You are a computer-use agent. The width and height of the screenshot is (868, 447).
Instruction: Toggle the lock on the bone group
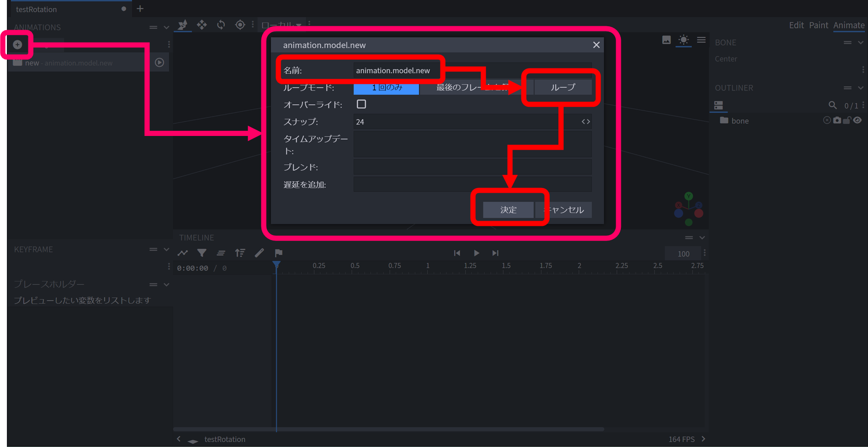(x=847, y=120)
